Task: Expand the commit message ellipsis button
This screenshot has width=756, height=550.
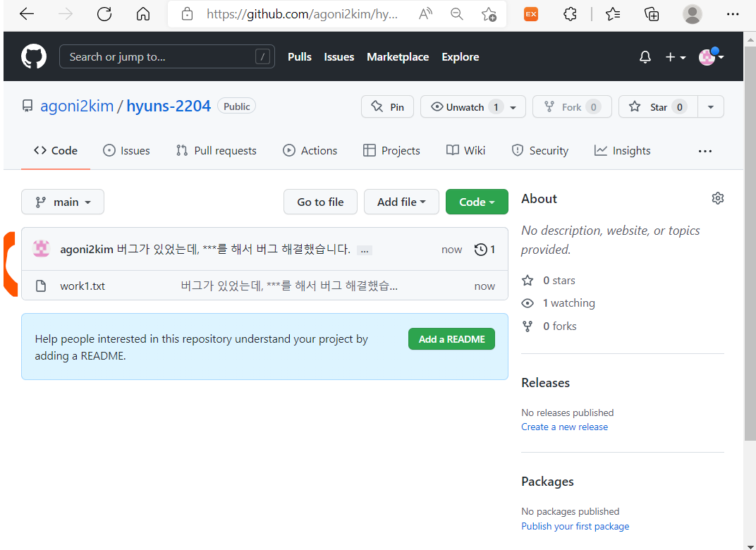Action: [x=364, y=250]
